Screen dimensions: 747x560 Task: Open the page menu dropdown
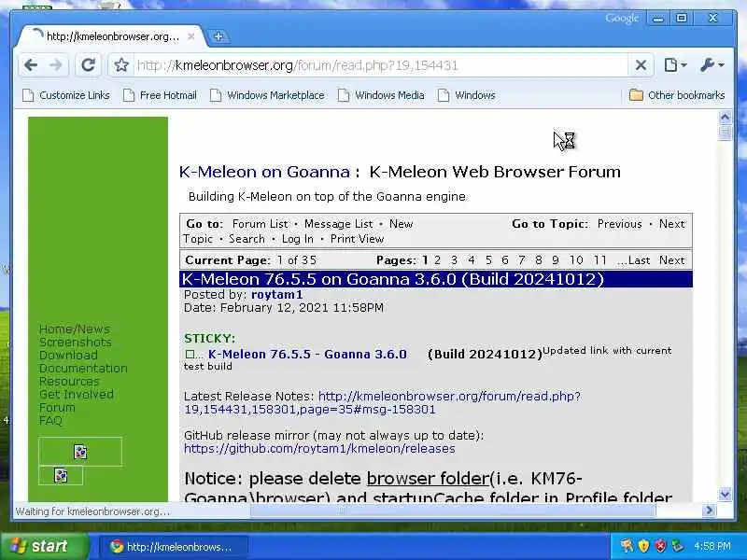coord(675,64)
